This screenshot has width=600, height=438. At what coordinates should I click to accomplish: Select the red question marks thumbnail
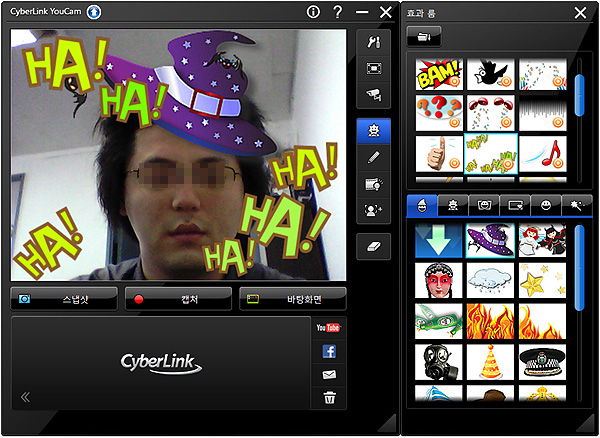pos(439,113)
